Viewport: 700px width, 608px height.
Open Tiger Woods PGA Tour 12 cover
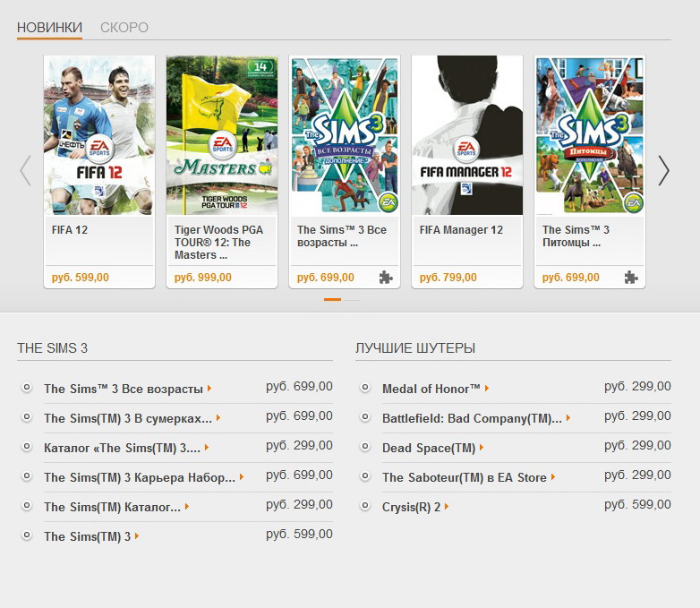point(222,135)
